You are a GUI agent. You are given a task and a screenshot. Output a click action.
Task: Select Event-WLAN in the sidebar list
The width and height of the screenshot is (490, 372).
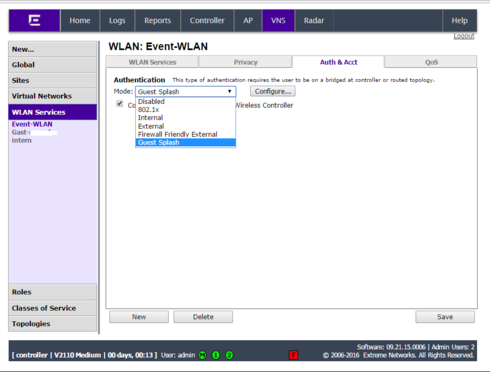pyautogui.click(x=32, y=124)
